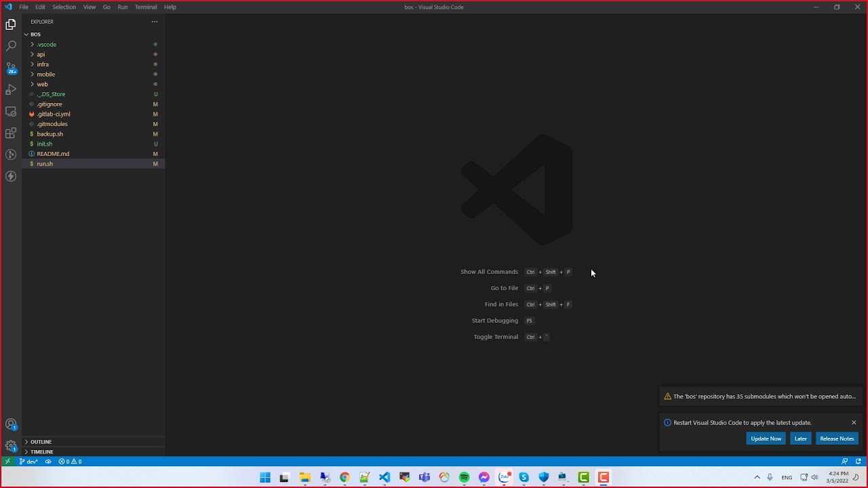Open the README.md file
868x488 pixels.
coord(94,154)
